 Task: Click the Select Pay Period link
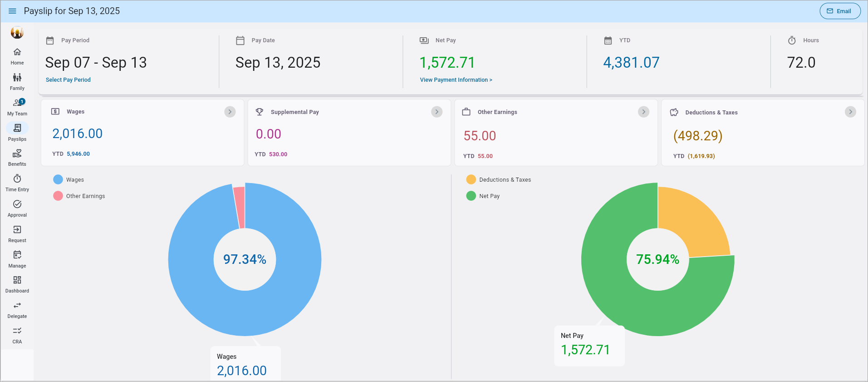68,80
